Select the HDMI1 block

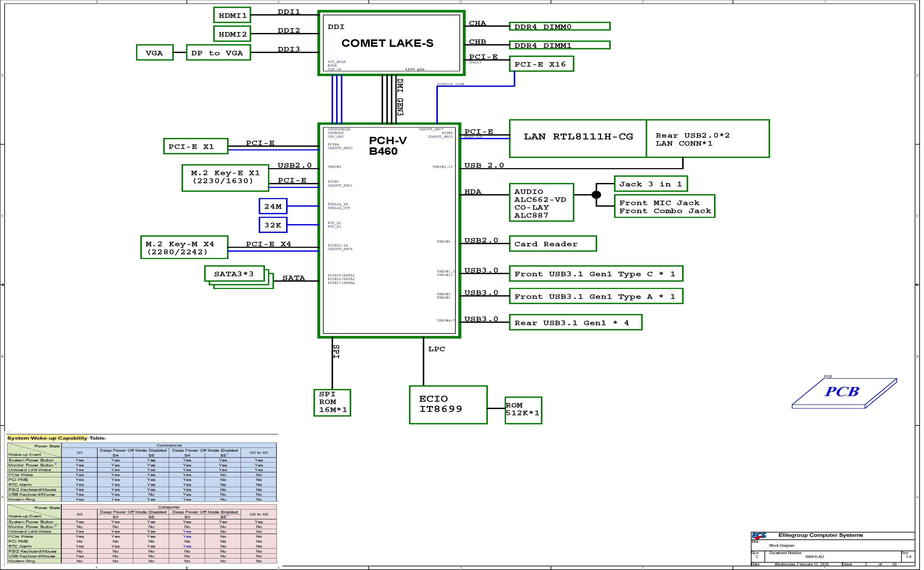[232, 16]
